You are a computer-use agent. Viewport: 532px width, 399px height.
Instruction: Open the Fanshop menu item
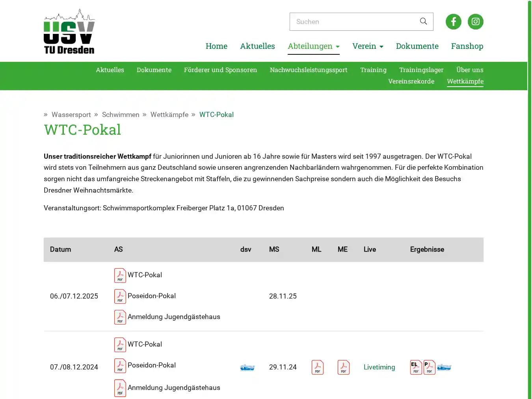pyautogui.click(x=467, y=46)
